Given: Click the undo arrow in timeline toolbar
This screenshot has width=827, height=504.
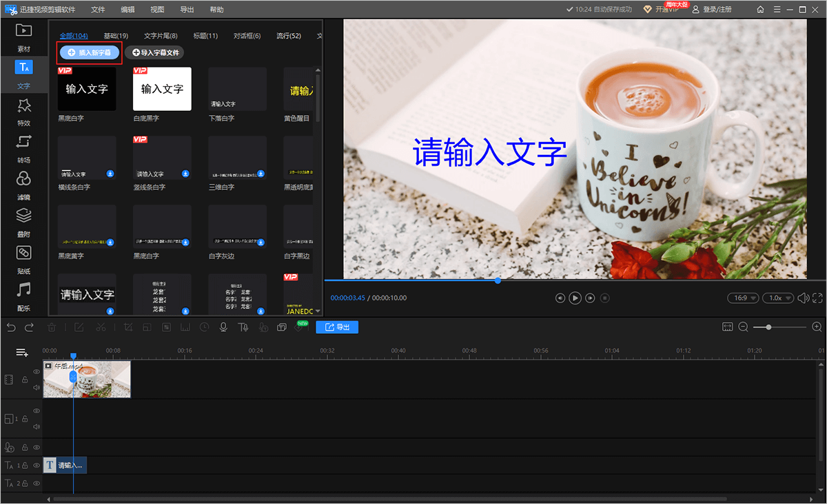Looking at the screenshot, I should [x=10, y=327].
